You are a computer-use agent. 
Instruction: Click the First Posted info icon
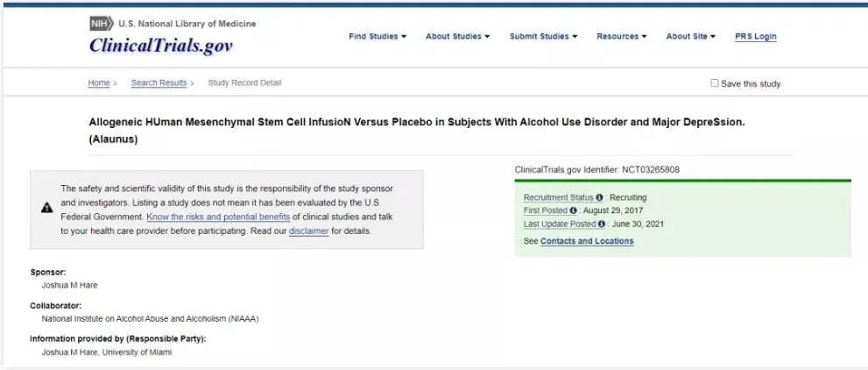point(573,211)
